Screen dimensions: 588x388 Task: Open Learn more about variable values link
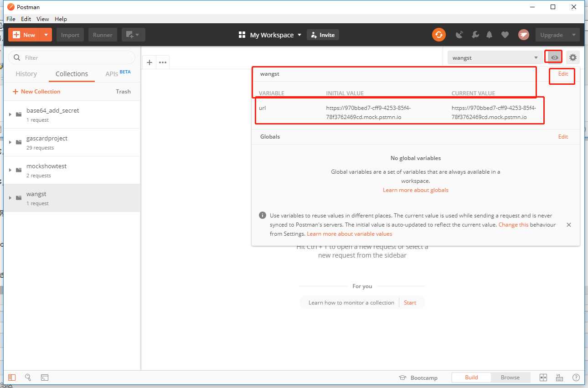(349, 234)
